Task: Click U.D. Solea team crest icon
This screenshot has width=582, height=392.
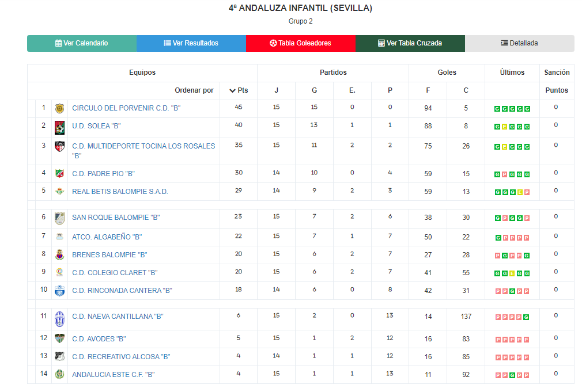Action: [59, 127]
